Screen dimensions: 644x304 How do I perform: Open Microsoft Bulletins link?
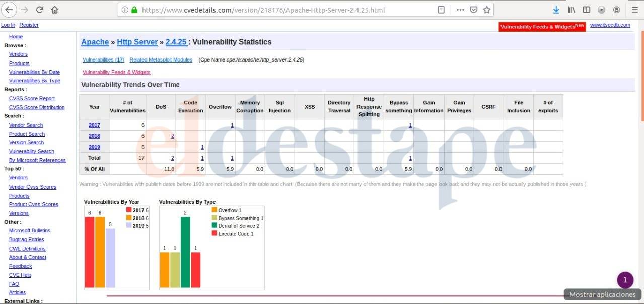coord(30,231)
